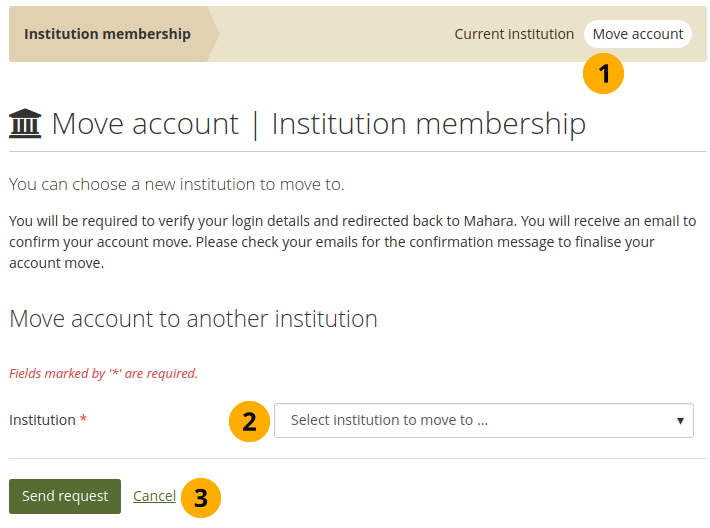Click the "Move account | Institution membership" page title
This screenshot has height=528, width=710.
pos(318,125)
